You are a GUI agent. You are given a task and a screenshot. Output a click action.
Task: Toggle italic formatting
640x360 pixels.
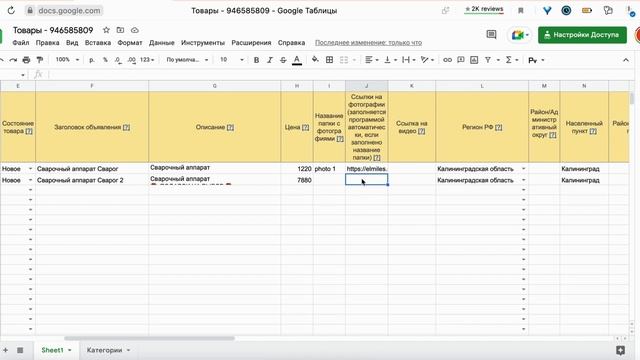pyautogui.click(x=270, y=60)
